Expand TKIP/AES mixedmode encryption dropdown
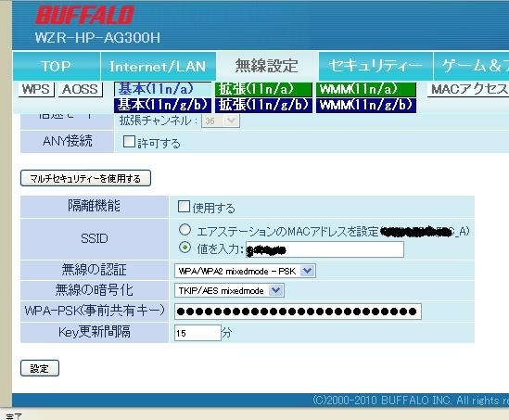 click(x=229, y=290)
